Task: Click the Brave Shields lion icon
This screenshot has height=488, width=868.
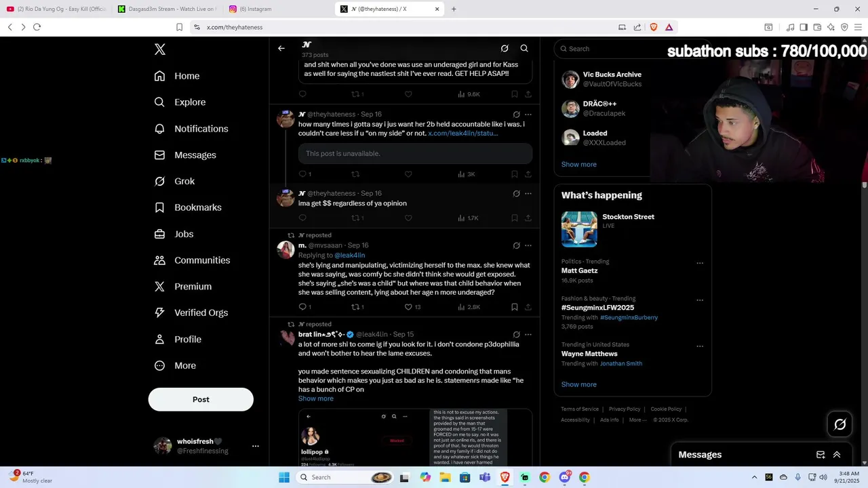Action: 654,27
